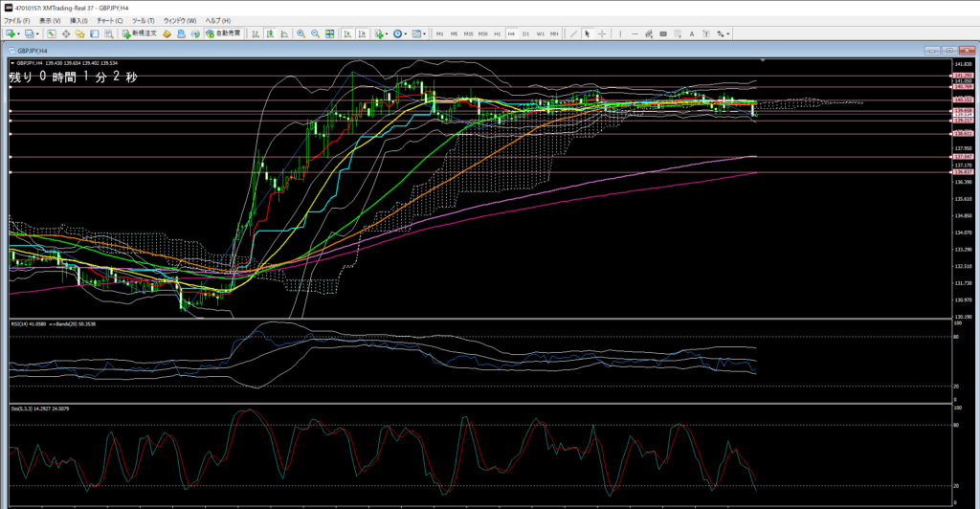
Task: Expand the periods dropdown arrow
Action: click(x=405, y=33)
